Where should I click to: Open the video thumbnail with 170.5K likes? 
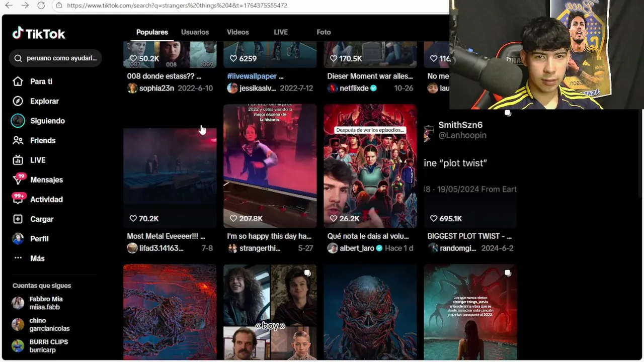[370, 54]
